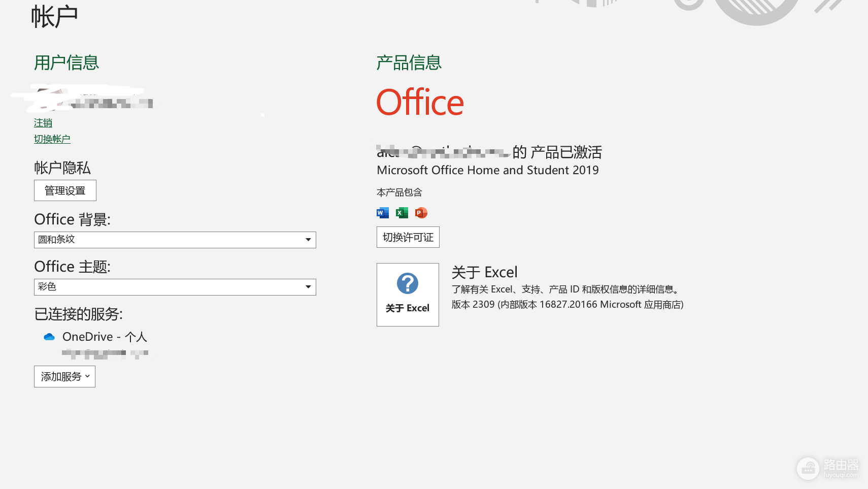Click the 产品信息 heading

tap(409, 63)
